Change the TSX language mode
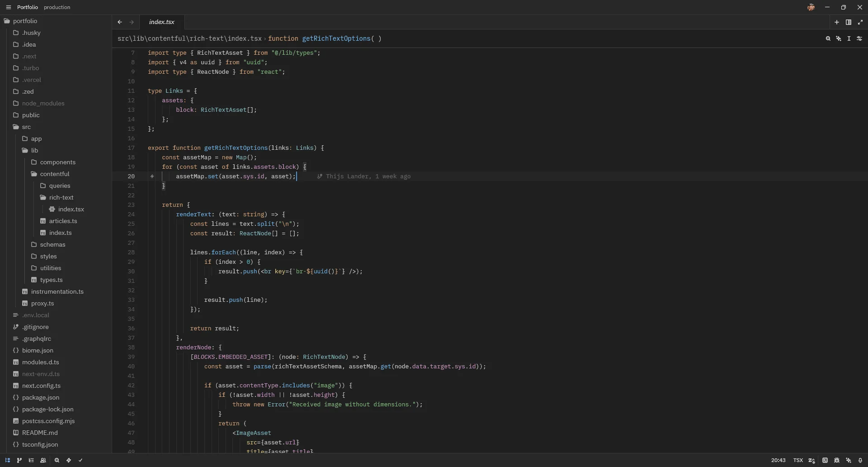This screenshot has width=868, height=467. click(798, 460)
